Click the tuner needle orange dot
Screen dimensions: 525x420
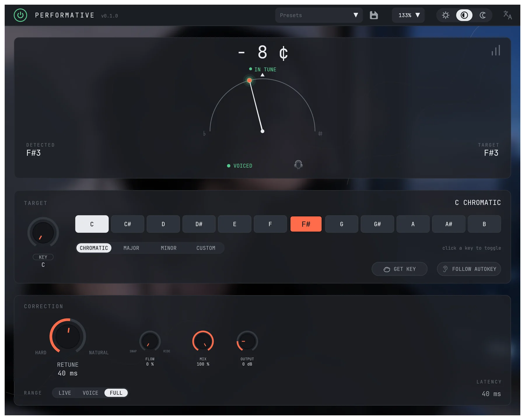point(249,80)
